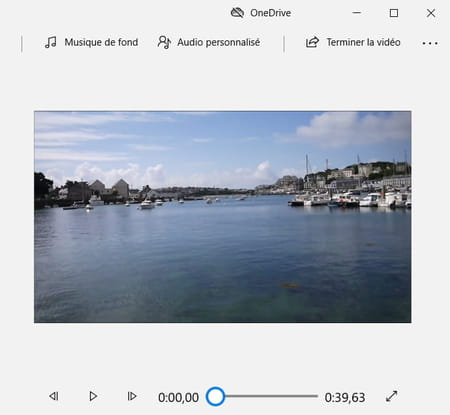This screenshot has width=450, height=415.
Task: Maximize the video editor window
Action: pyautogui.click(x=394, y=13)
